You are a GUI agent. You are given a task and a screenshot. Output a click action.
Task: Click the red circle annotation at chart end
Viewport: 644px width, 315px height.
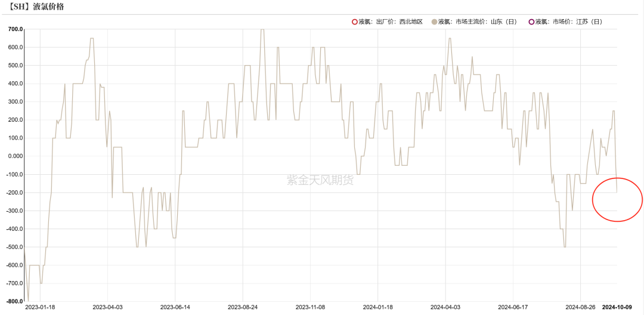[617, 200]
